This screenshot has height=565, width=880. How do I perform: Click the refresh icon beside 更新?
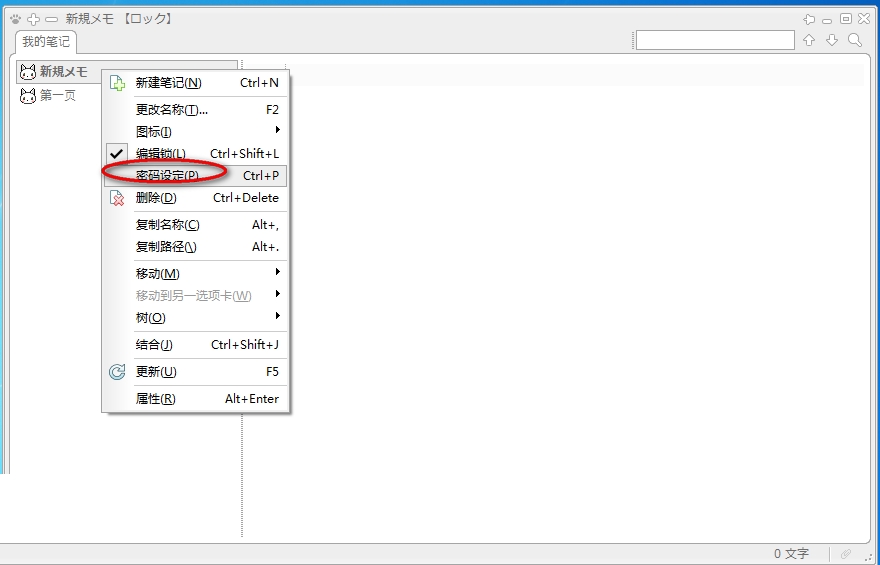(x=117, y=371)
